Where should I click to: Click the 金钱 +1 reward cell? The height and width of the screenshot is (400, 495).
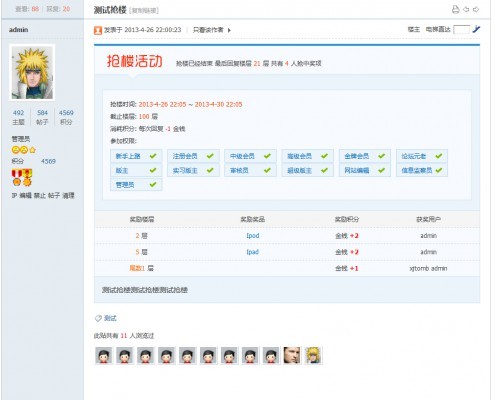[x=347, y=268]
